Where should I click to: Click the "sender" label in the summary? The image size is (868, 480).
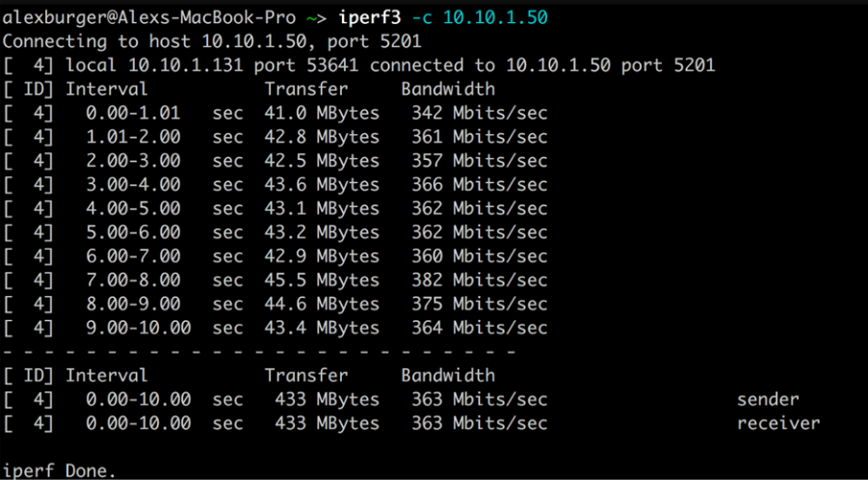pos(768,399)
